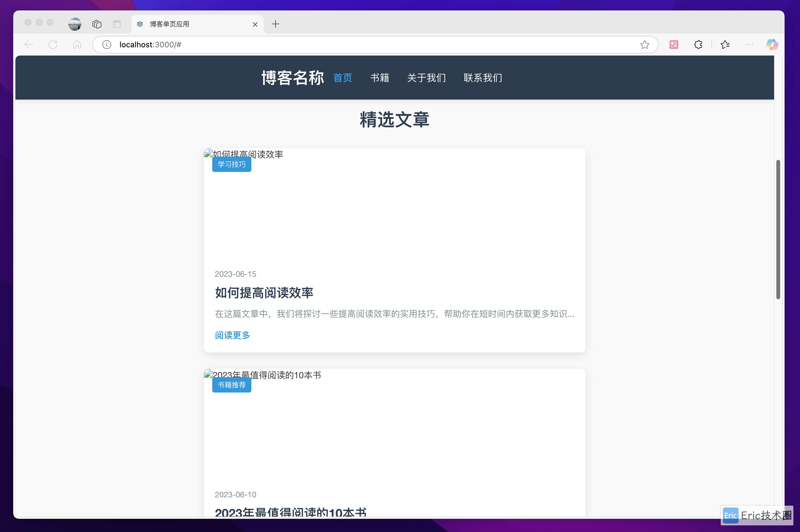This screenshot has width=800, height=532.
Task: Close the 博客单页应用 tab
Action: click(255, 24)
